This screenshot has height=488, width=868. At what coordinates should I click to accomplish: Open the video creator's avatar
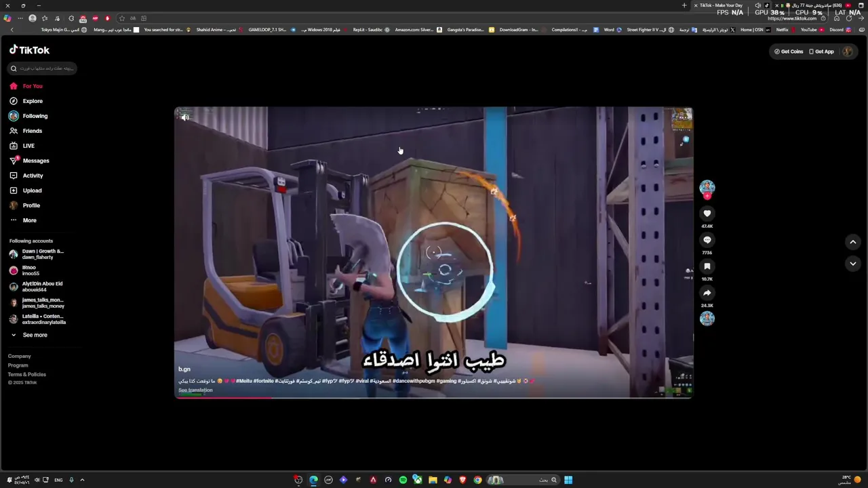[707, 187]
